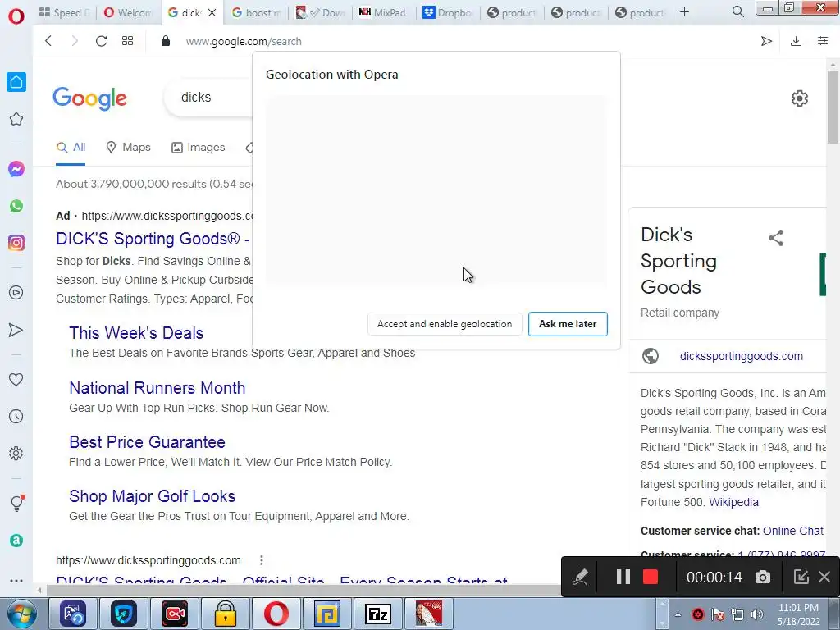Reload the current page
Image resolution: width=840 pixels, height=630 pixels.
(x=101, y=41)
